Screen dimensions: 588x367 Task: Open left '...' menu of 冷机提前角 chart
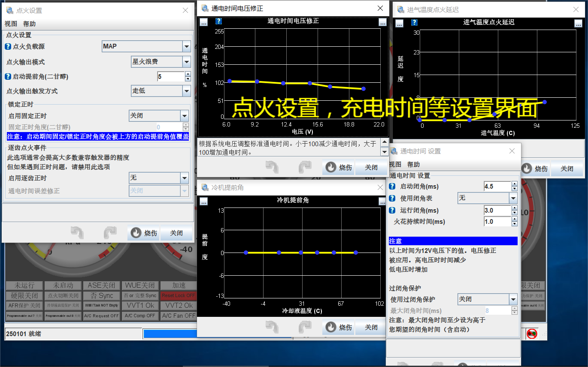(203, 201)
